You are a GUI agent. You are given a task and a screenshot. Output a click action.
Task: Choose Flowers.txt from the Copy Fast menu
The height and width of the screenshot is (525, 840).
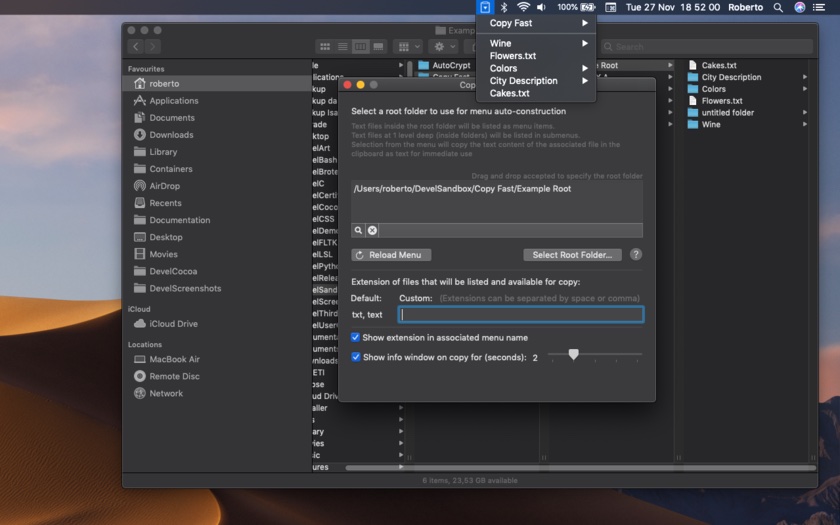513,56
